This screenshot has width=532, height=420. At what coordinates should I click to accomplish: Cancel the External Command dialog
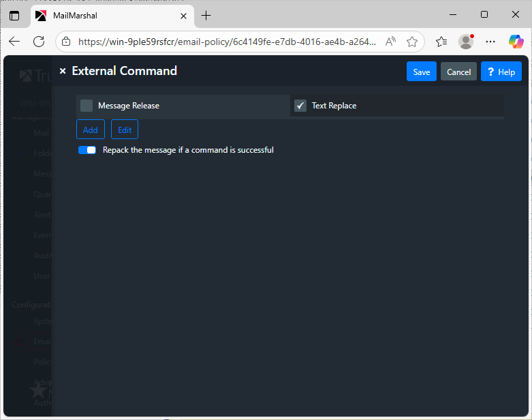458,72
